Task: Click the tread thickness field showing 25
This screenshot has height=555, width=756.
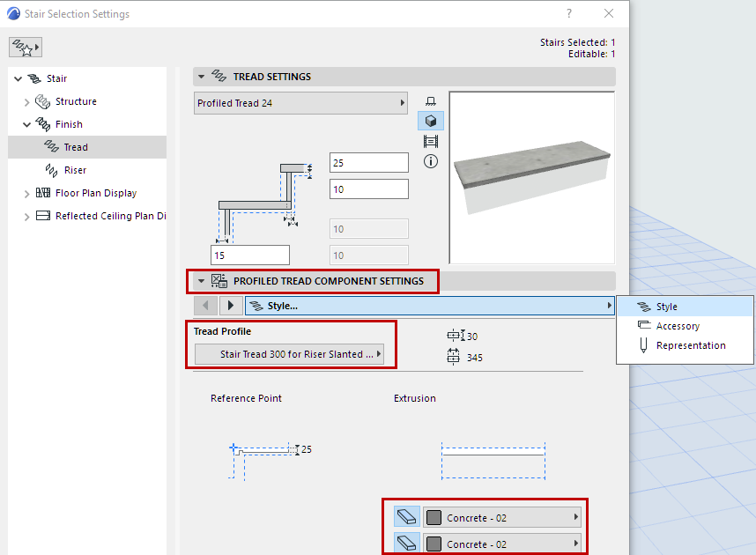Action: pyautogui.click(x=369, y=162)
